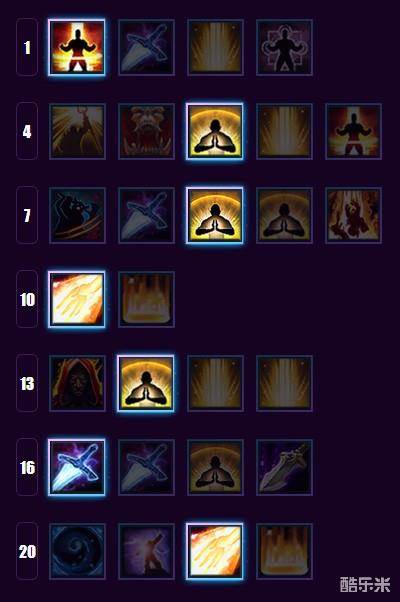Choose the purple raised-arm figure talent at level 20

pyautogui.click(x=146, y=551)
